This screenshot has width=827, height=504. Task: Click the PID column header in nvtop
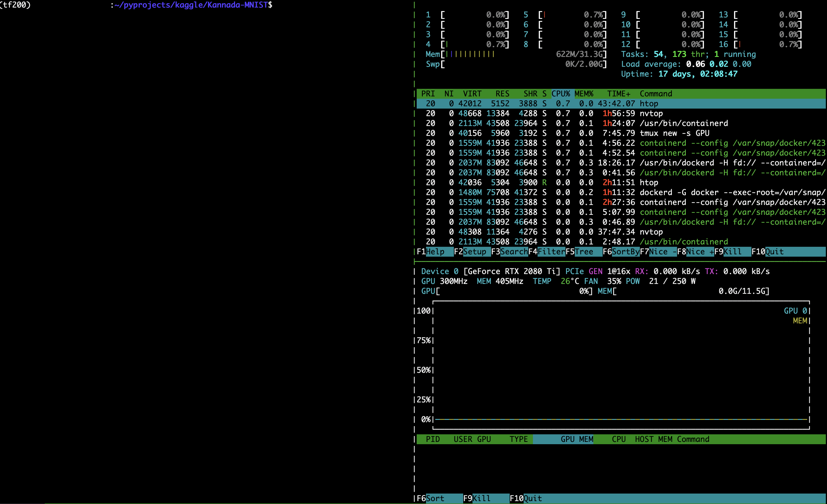[433, 439]
